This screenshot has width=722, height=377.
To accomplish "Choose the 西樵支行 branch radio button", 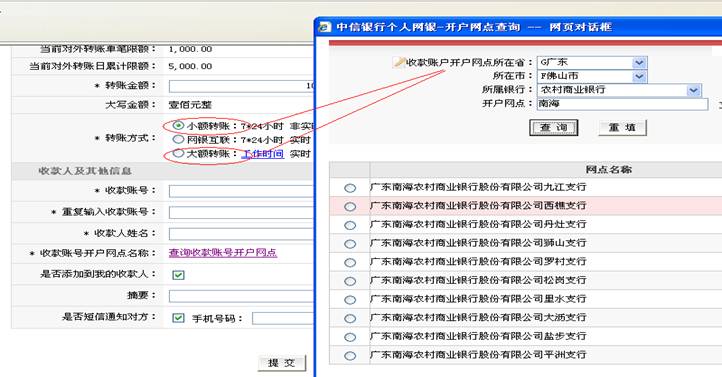I will click(350, 207).
